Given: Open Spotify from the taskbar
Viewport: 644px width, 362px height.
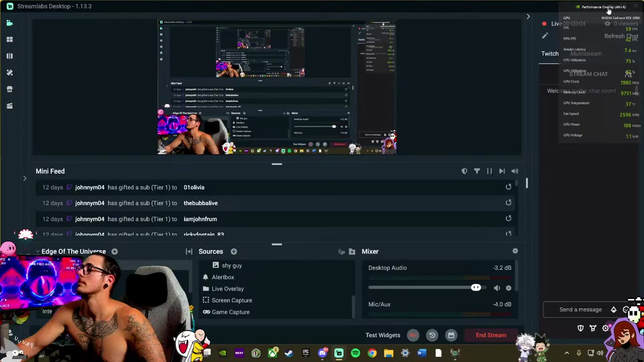Looking at the screenshot, I should click(355, 353).
